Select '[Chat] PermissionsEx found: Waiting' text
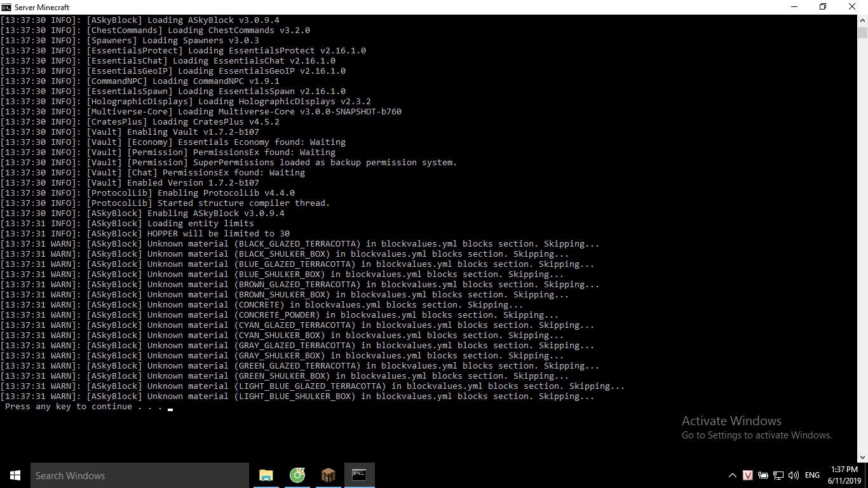The height and width of the screenshot is (488, 868). [x=216, y=173]
